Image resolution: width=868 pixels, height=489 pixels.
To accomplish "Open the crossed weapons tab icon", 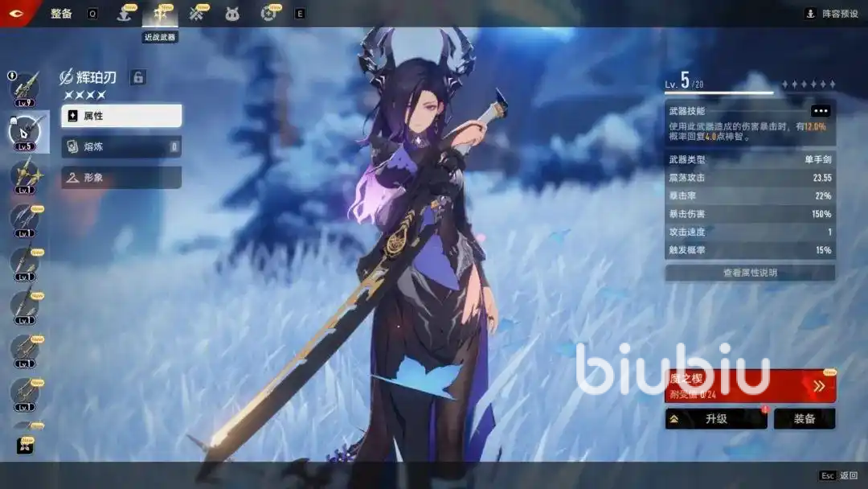I will click(x=196, y=14).
